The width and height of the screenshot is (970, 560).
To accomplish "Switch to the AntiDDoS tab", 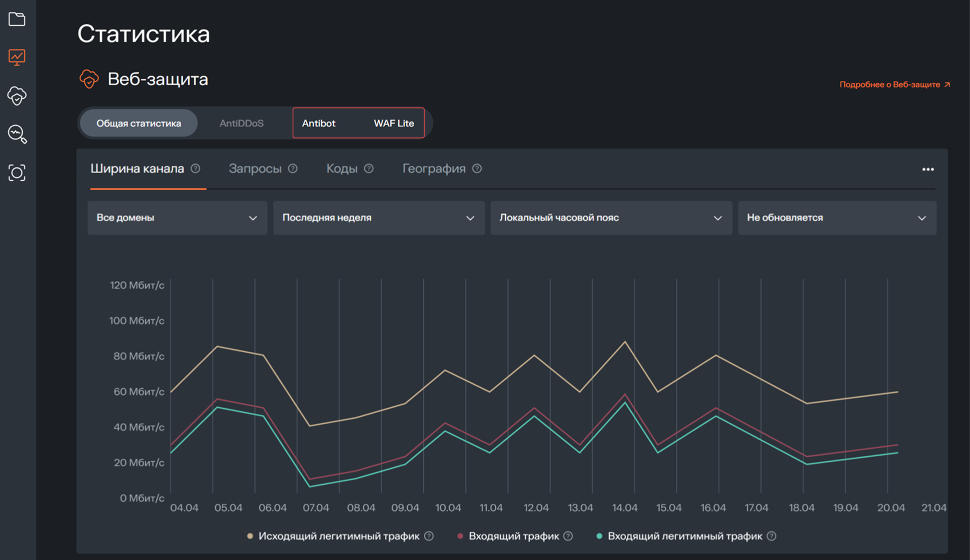I will 242,123.
